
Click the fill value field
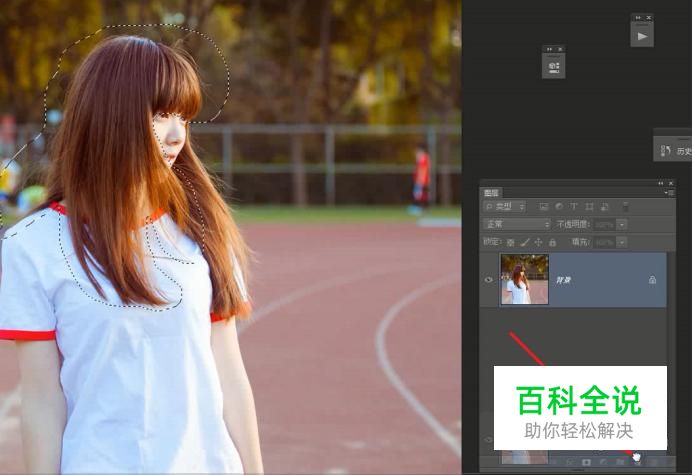[x=604, y=242]
